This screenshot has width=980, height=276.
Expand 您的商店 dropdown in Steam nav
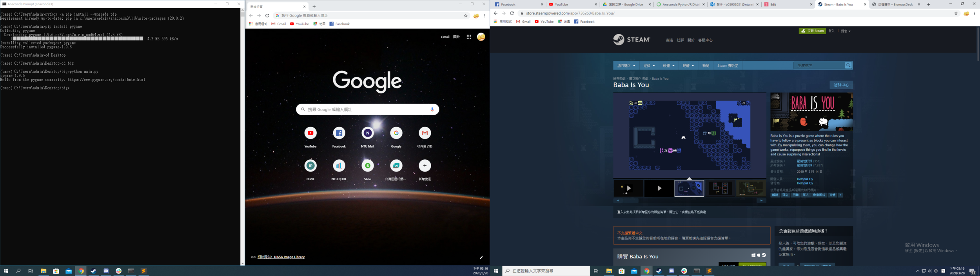[626, 66]
